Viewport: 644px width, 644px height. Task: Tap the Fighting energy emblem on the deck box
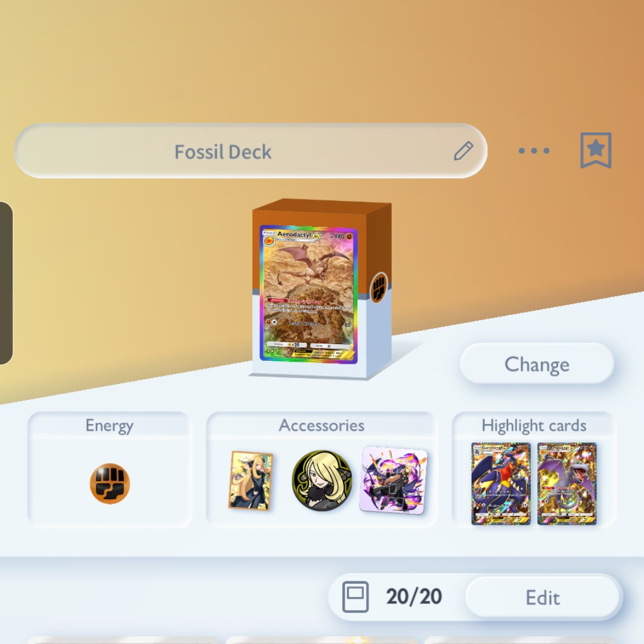coord(379,287)
